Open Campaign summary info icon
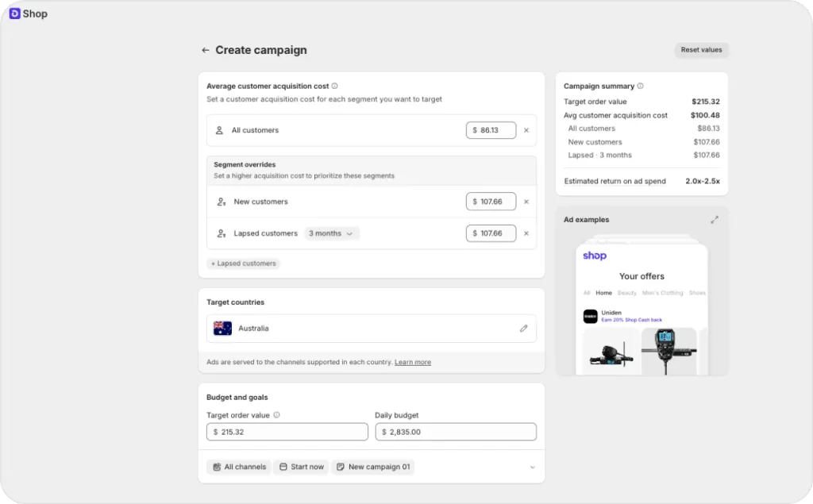 coord(641,86)
